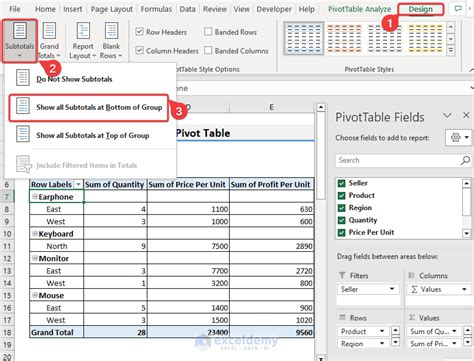Switch to the Insert tab
This screenshot has height=361, width=474.
point(73,9)
